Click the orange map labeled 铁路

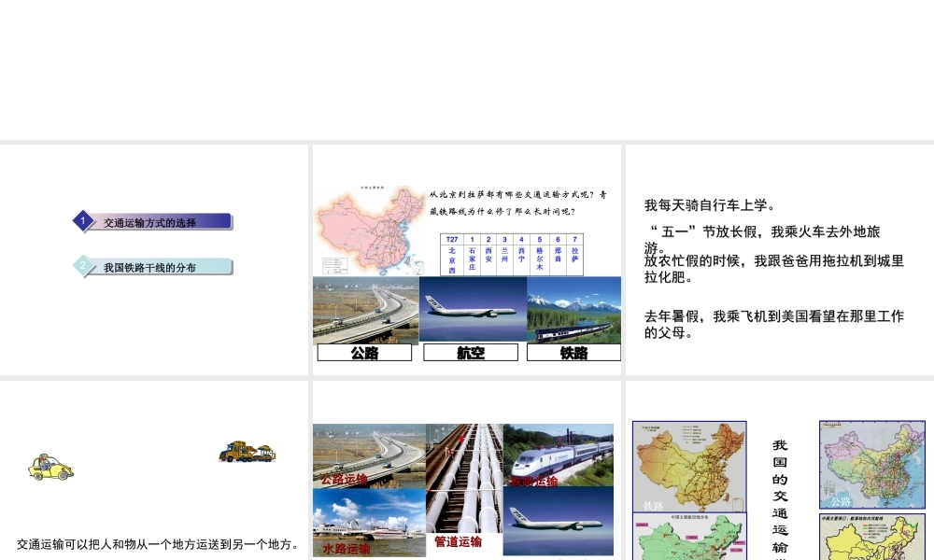689,467
